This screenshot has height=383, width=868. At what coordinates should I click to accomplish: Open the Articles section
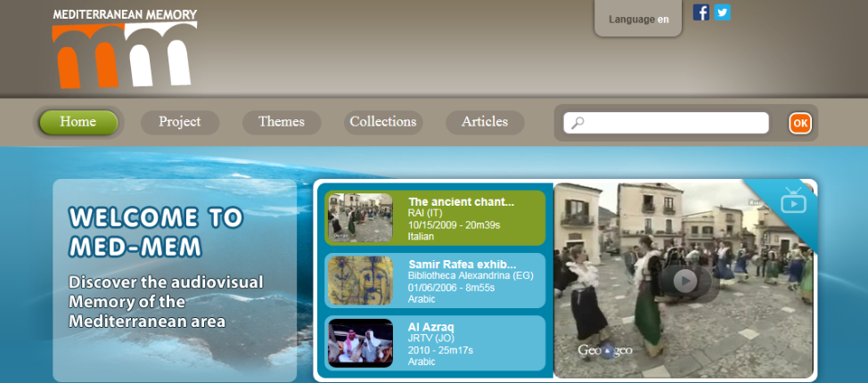485,122
